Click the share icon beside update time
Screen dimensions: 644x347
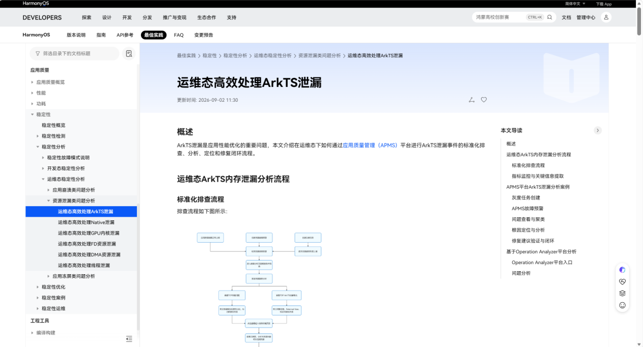[x=471, y=100]
